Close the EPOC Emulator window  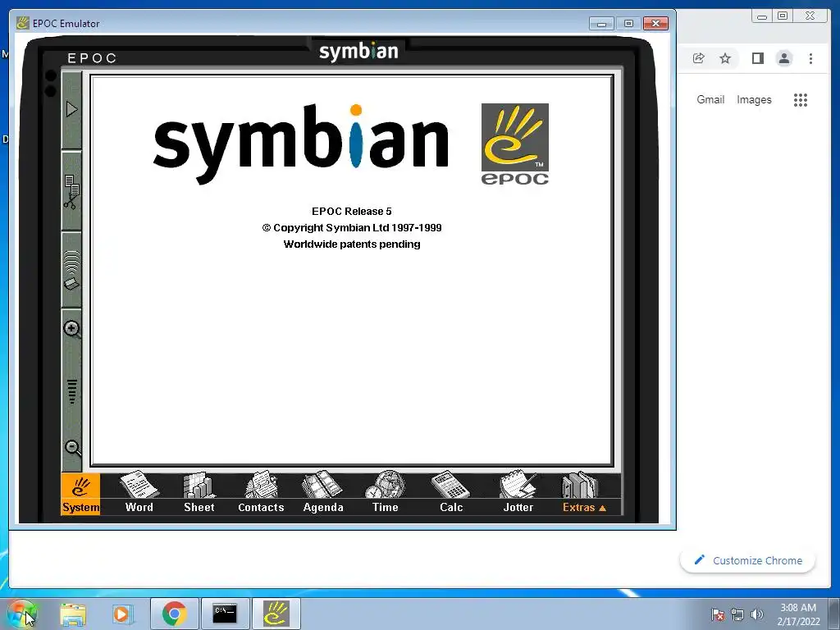point(655,24)
